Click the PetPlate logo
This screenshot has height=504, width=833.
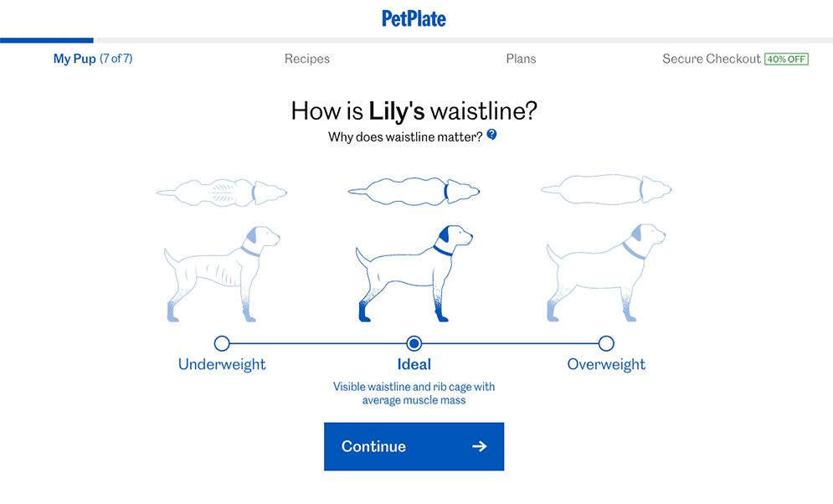(414, 19)
